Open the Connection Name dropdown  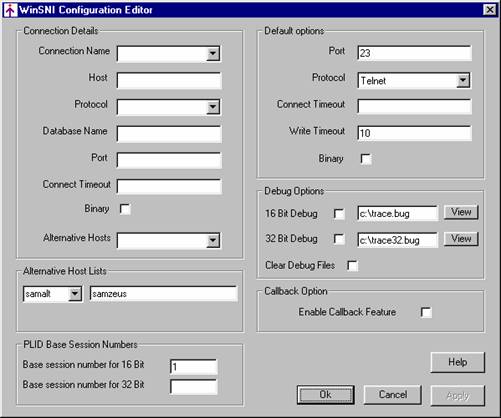(213, 54)
